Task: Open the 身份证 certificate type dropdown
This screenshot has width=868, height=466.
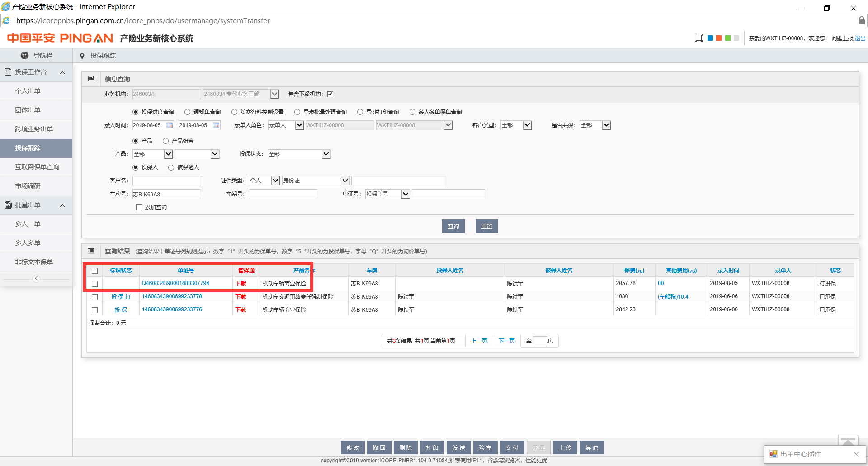Action: (345, 181)
